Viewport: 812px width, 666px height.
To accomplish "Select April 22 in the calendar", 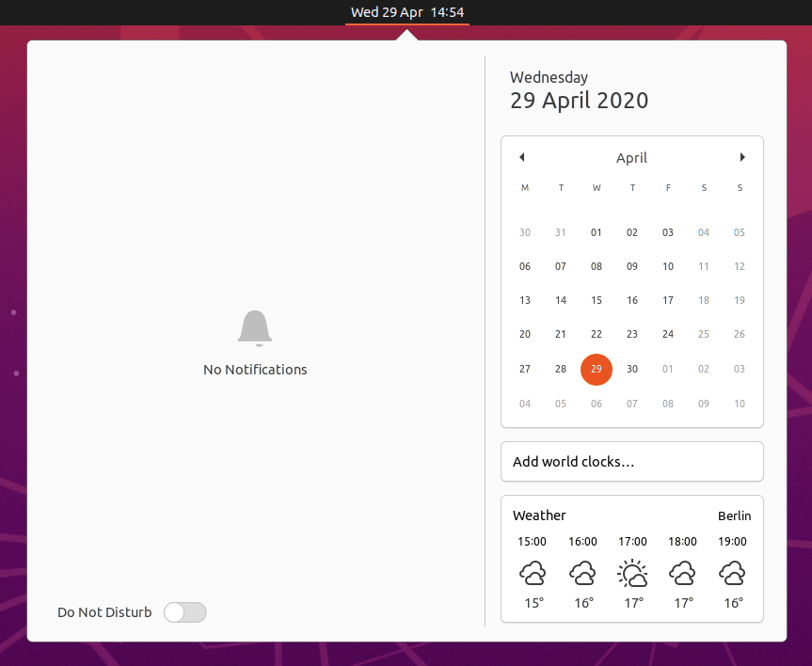I will coord(597,334).
